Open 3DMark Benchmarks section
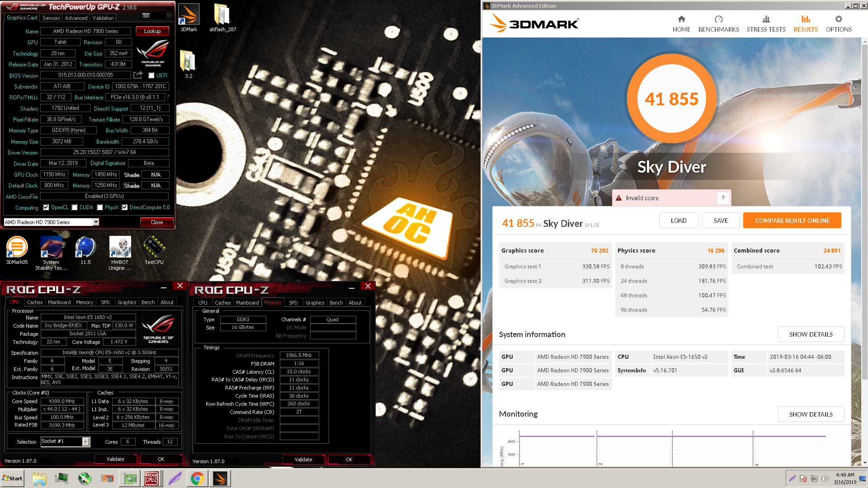Screen dimensions: 868x488 [718, 24]
